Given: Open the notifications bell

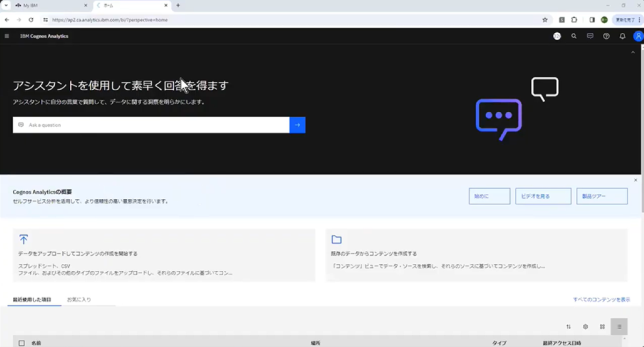Looking at the screenshot, I should (623, 36).
